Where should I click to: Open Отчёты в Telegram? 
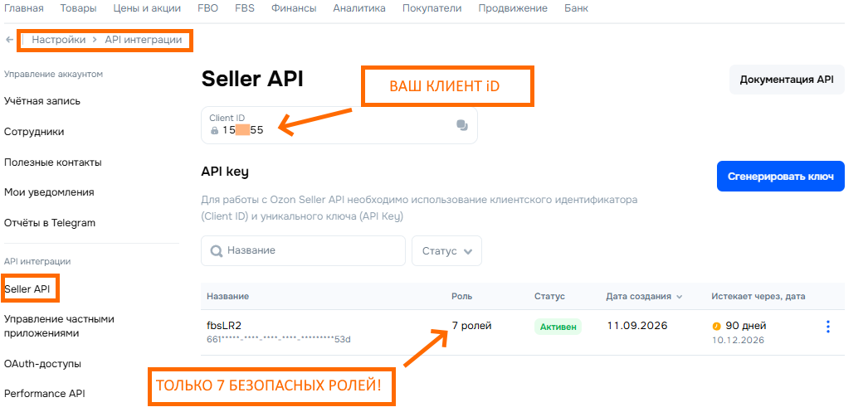tap(49, 223)
